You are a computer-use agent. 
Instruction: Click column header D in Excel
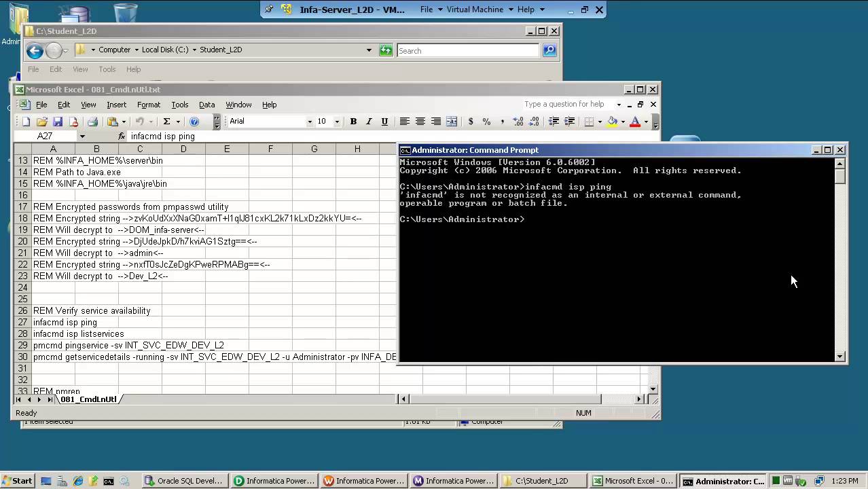coord(183,149)
